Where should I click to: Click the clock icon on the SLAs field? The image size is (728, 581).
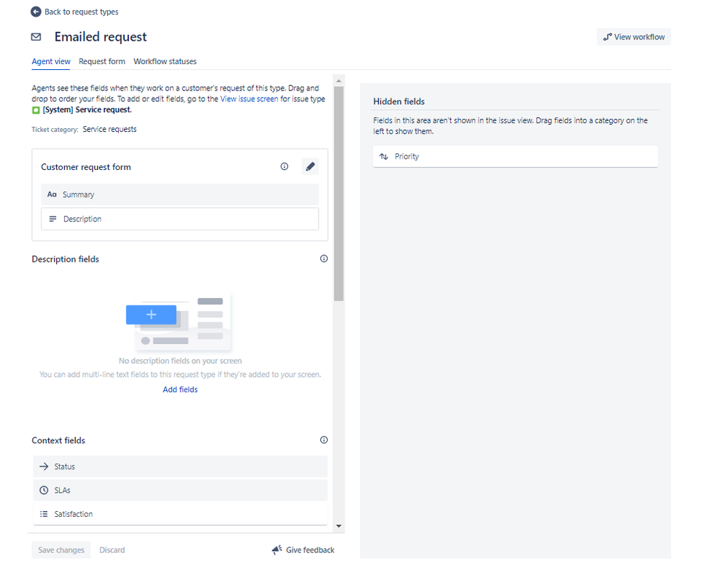44,490
